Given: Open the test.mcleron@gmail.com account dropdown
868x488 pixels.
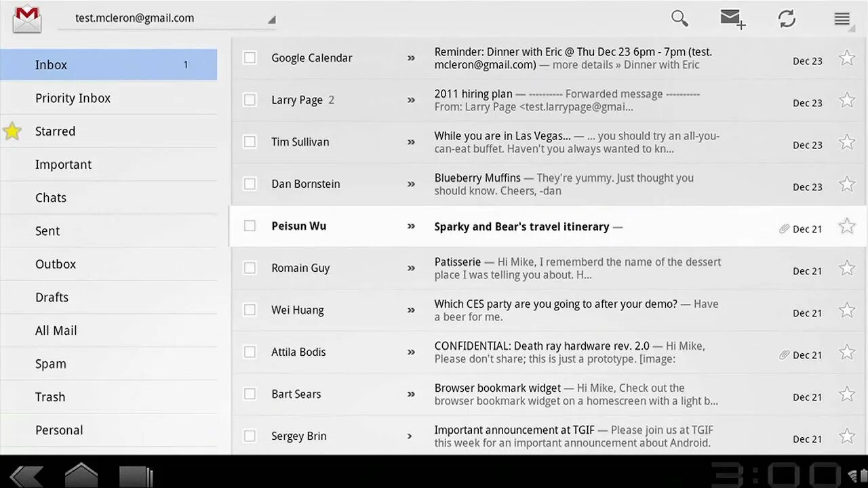Looking at the screenshot, I should coord(166,19).
